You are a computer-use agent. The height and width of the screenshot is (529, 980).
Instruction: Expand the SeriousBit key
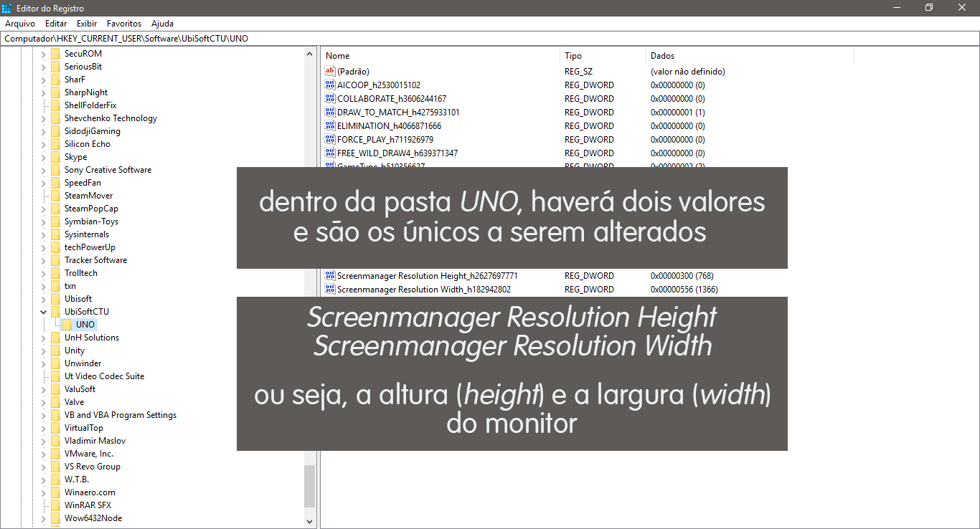point(43,67)
